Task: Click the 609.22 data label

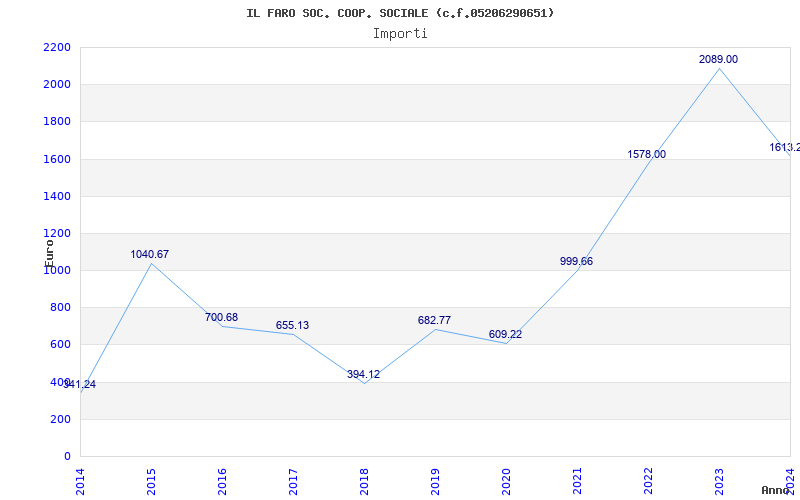Action: pyautogui.click(x=505, y=335)
